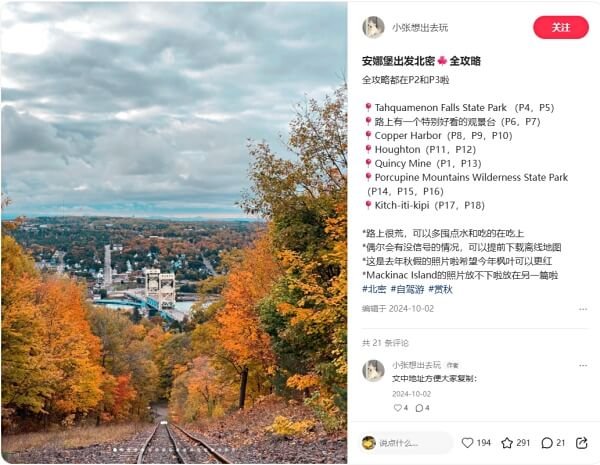The image size is (600, 465).
Task: Like the author's comment with small heart
Action: [x=398, y=408]
